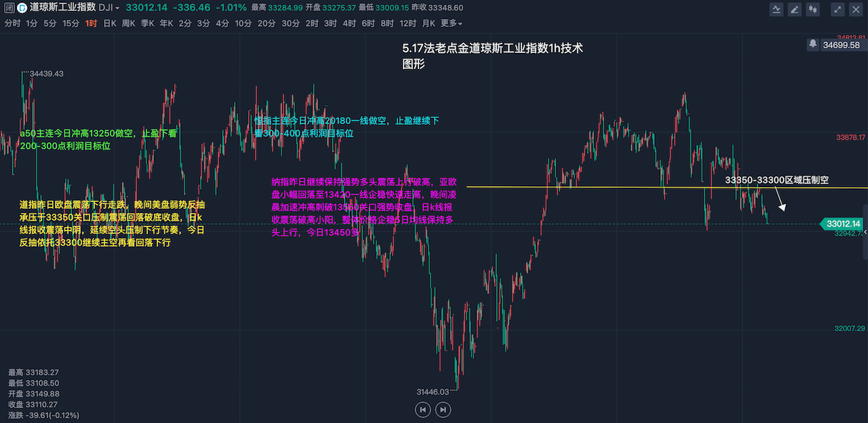Click the current price tag 33012.14
Viewport: 868px width, 423px height.
pos(843,224)
